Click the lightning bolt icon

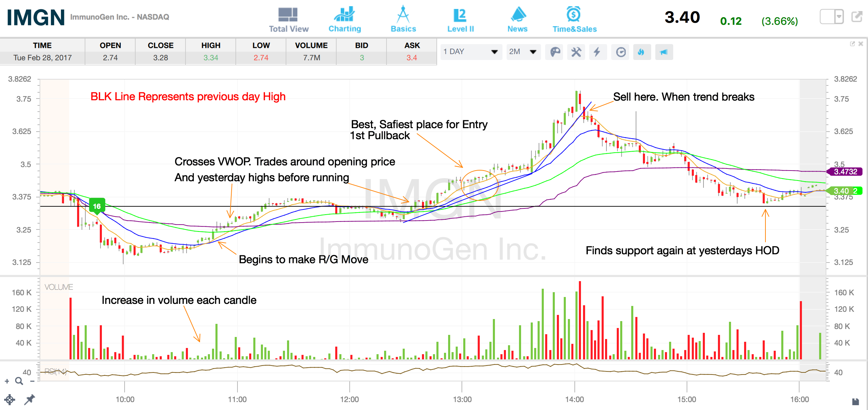pyautogui.click(x=597, y=52)
